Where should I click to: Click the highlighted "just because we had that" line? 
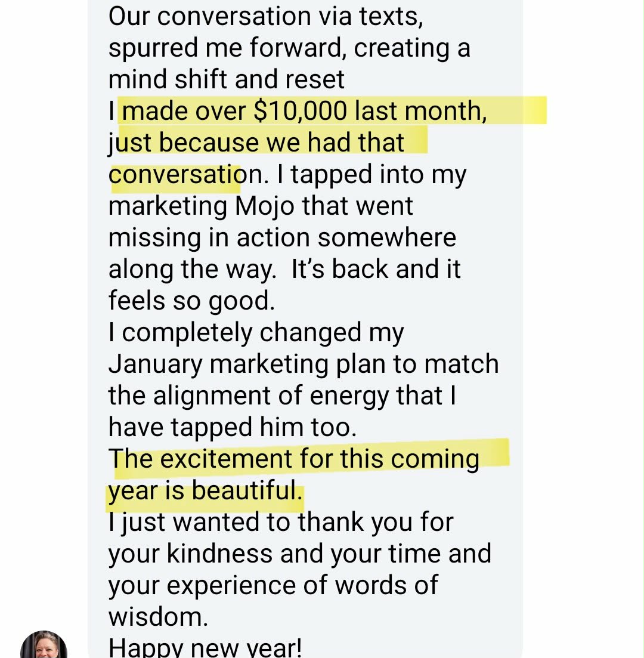[x=256, y=143]
